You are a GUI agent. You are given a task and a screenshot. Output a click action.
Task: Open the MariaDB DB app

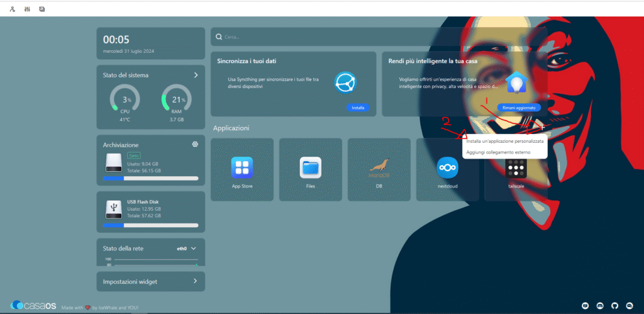click(379, 167)
